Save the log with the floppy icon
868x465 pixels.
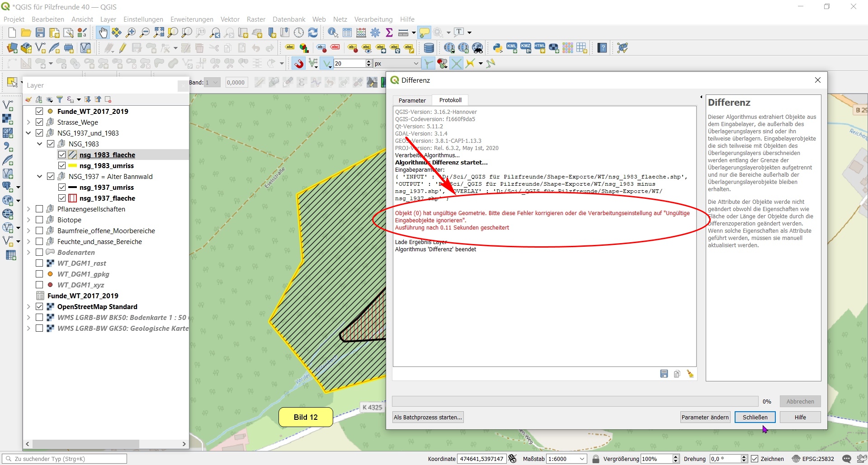click(664, 374)
